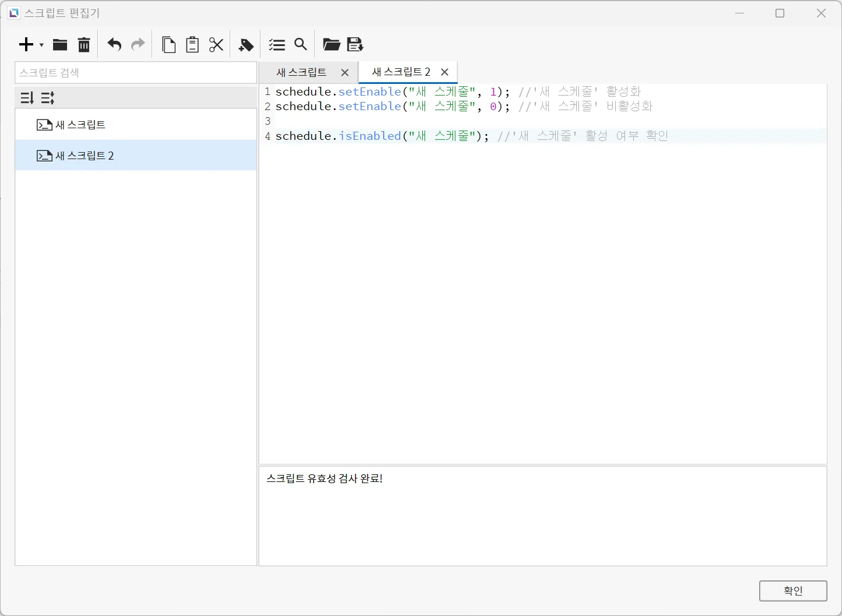Click the redo arrow icon
Image resolution: width=842 pixels, height=616 pixels.
point(138,45)
